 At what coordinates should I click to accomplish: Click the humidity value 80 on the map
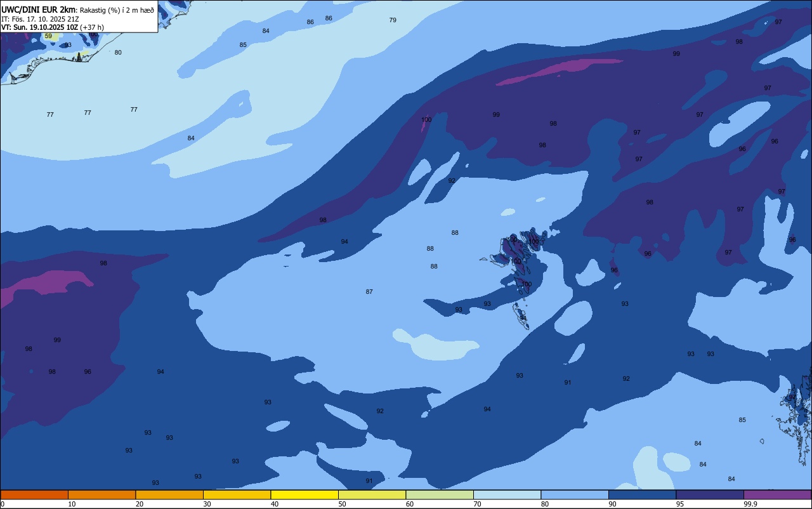click(x=118, y=53)
